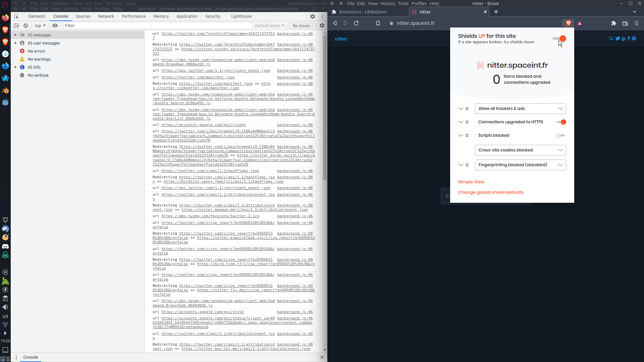Clear the console with the clear icon
This screenshot has width=644, height=362.
[x=25, y=25]
